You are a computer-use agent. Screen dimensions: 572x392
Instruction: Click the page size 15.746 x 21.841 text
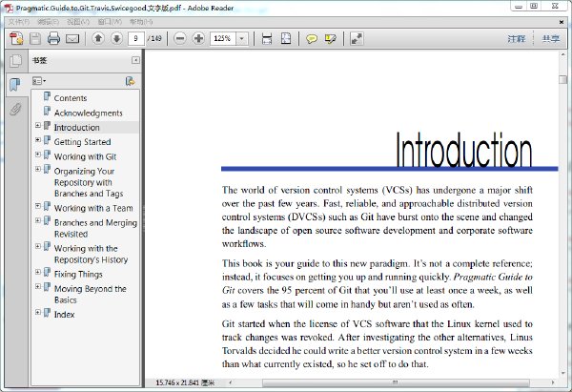[185, 382]
